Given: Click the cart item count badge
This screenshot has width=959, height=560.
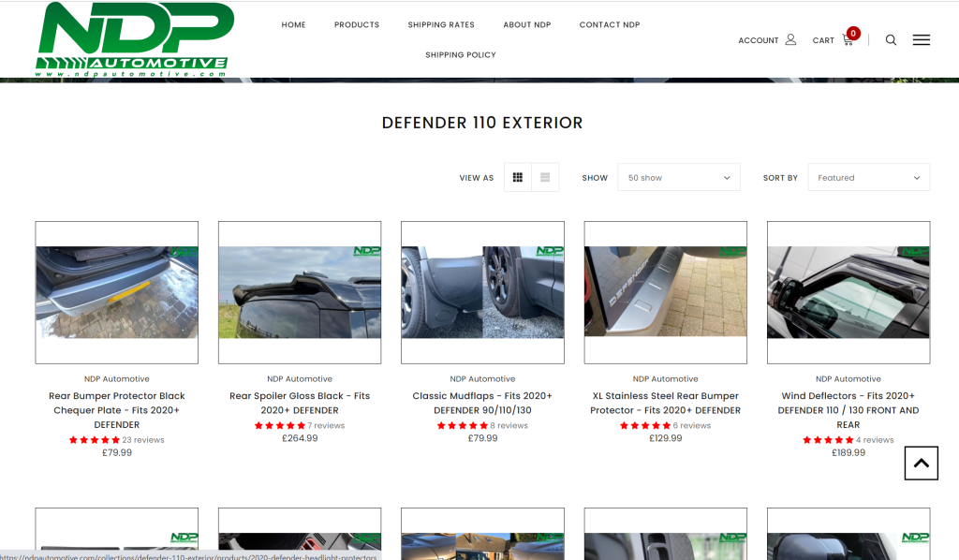Looking at the screenshot, I should tap(853, 33).
